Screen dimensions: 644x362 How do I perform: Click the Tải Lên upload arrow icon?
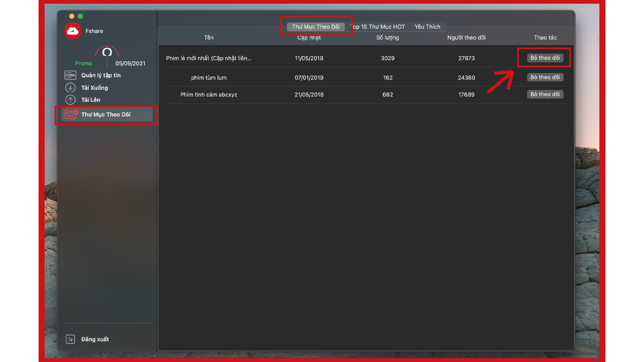click(70, 100)
